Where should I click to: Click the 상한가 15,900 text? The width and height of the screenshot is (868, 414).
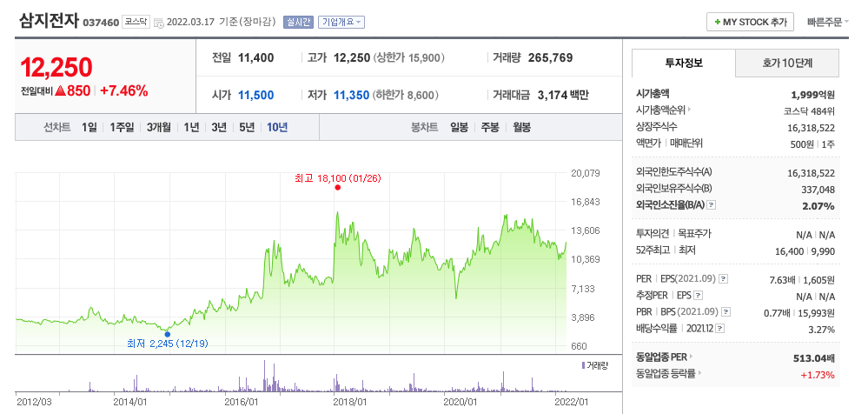pos(408,57)
